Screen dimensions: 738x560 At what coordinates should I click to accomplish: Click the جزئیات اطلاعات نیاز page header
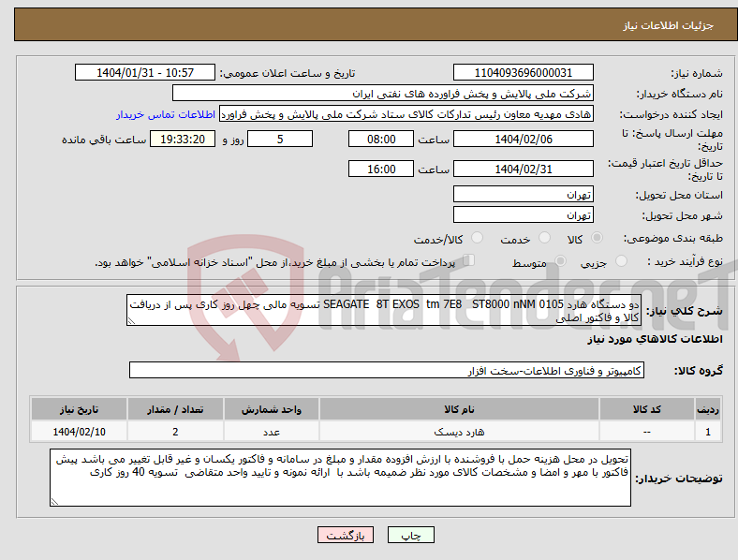669,25
